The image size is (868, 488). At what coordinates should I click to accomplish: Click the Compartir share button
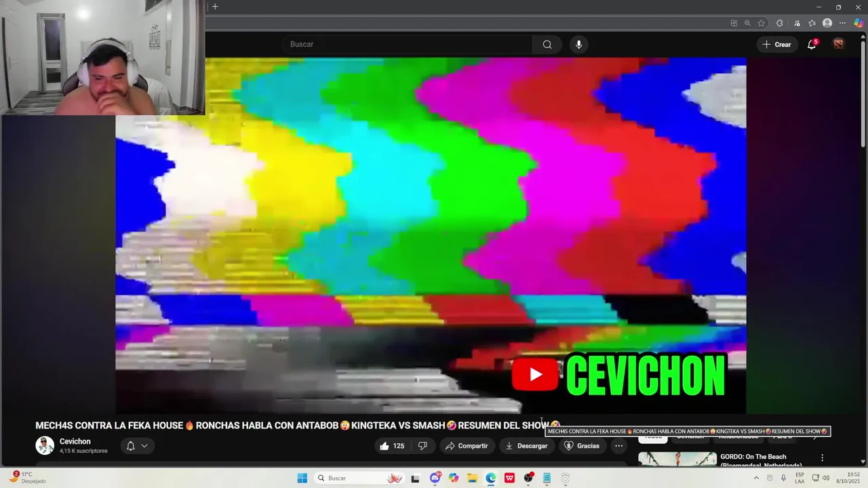(467, 446)
